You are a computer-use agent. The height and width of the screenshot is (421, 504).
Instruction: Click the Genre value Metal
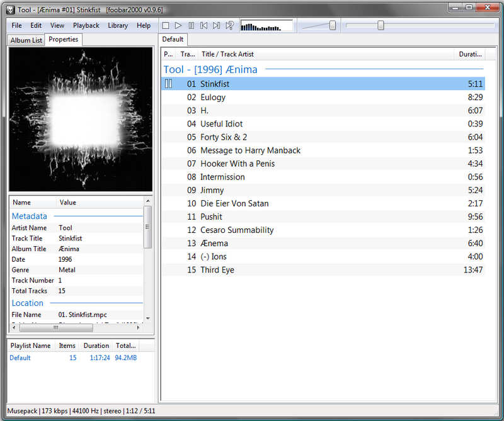(67, 270)
